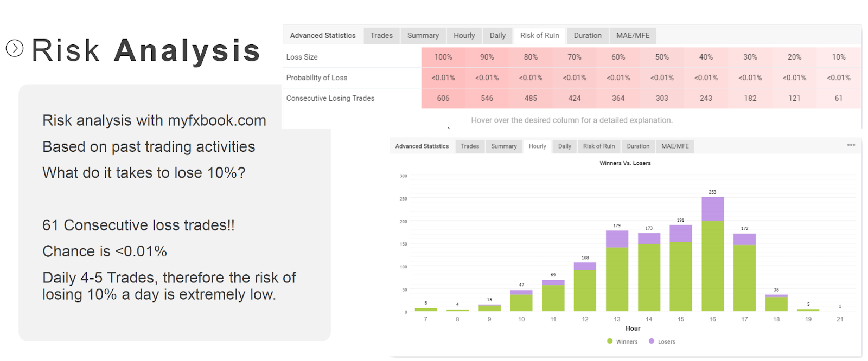Select the Summary tab in top panel
This screenshot has height=361, width=868.
coord(423,35)
